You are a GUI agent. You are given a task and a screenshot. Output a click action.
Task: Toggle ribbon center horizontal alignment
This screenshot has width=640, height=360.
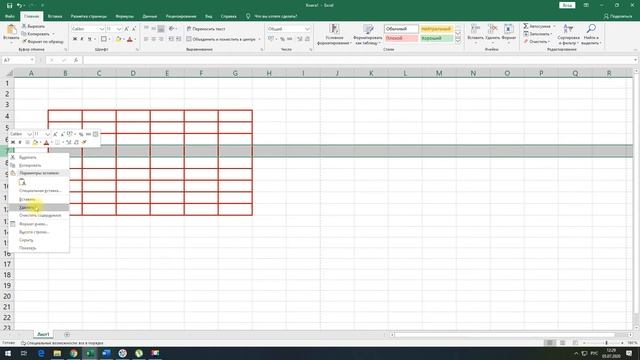point(154,39)
